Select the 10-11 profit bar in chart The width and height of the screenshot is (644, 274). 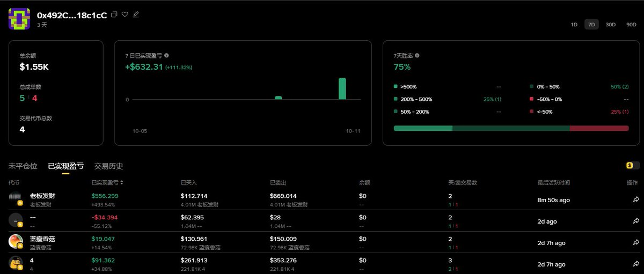click(342, 88)
